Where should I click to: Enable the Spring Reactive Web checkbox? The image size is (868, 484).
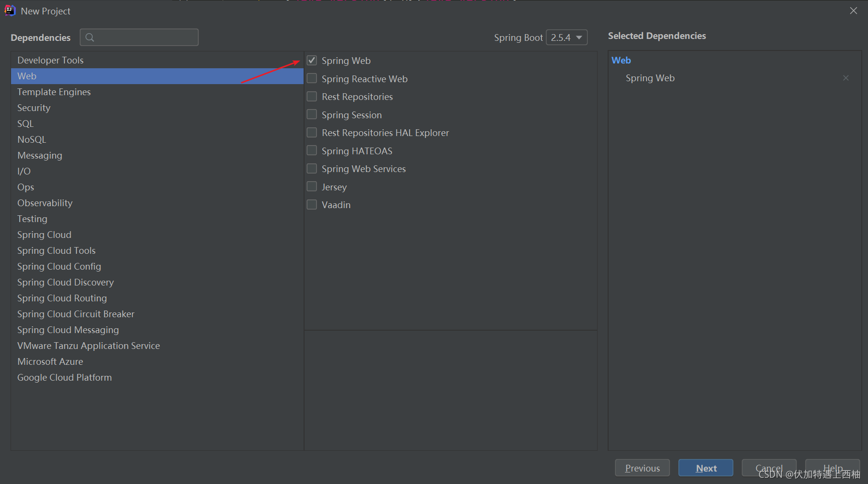(312, 78)
